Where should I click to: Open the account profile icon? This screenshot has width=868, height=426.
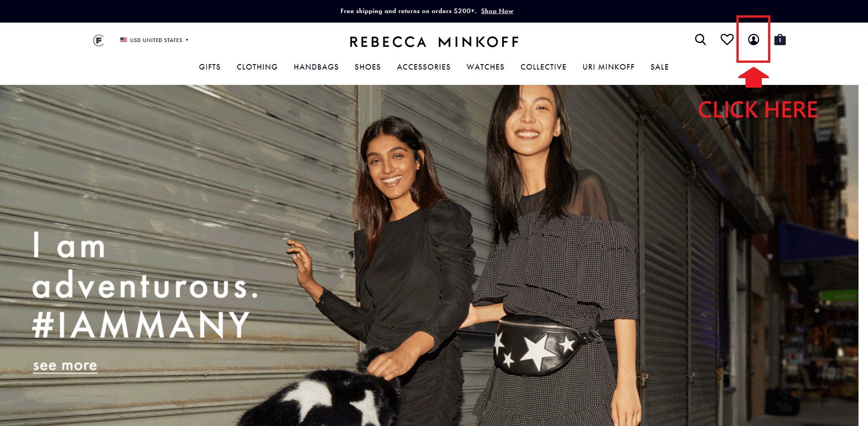point(753,40)
